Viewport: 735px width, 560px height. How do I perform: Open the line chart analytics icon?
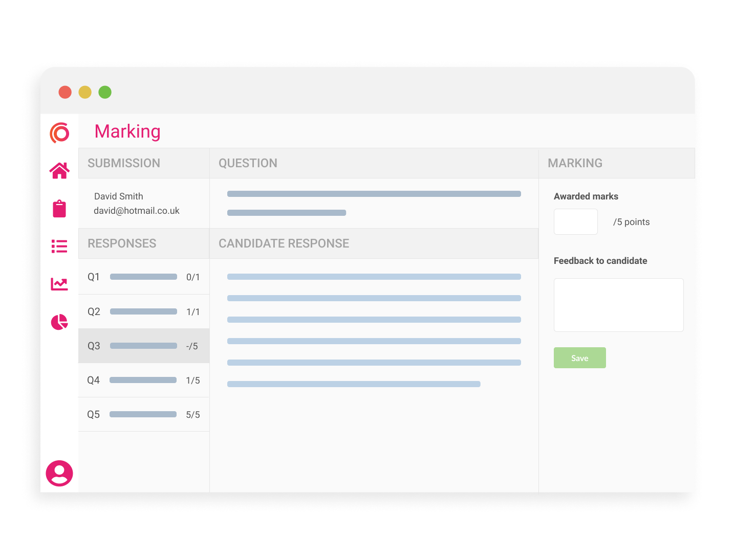coord(59,284)
